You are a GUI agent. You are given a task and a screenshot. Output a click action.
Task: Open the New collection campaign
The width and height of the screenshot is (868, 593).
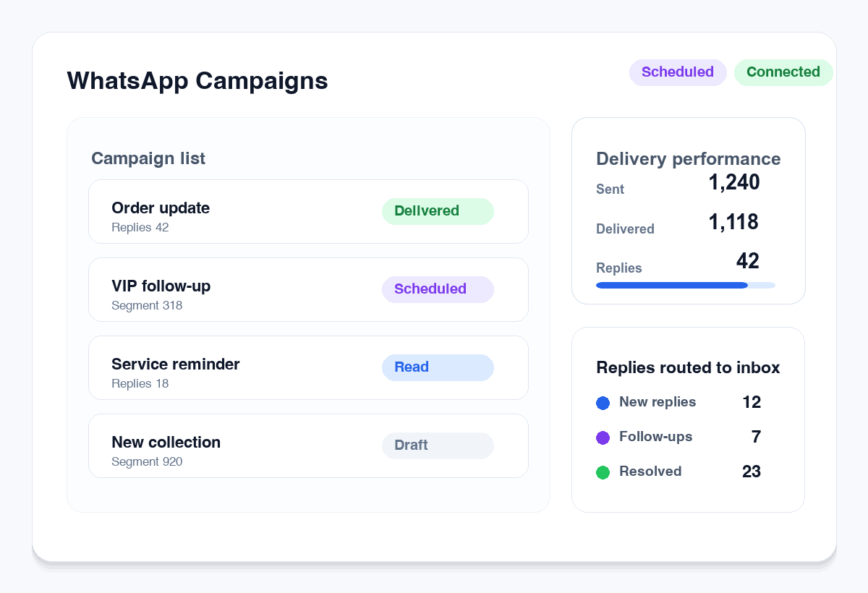pos(308,446)
